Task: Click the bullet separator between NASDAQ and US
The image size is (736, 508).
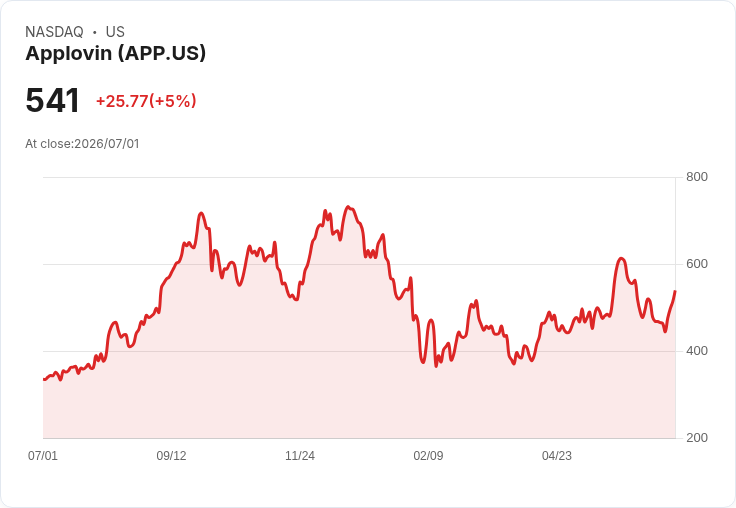Action: click(94, 32)
